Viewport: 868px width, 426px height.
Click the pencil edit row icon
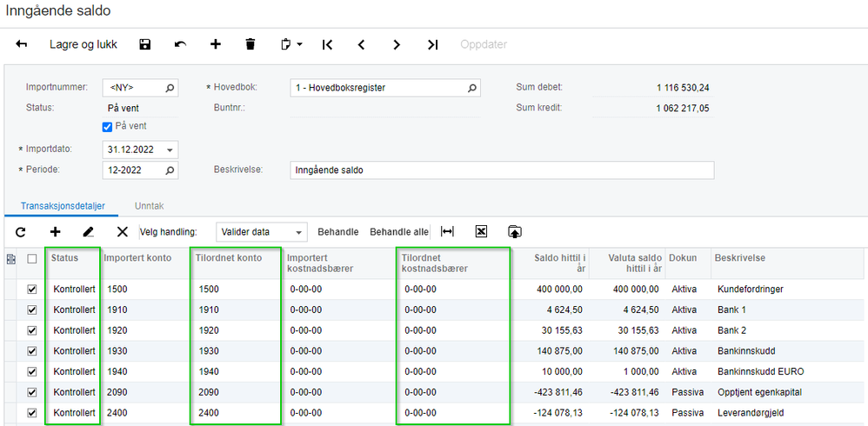pyautogui.click(x=89, y=232)
